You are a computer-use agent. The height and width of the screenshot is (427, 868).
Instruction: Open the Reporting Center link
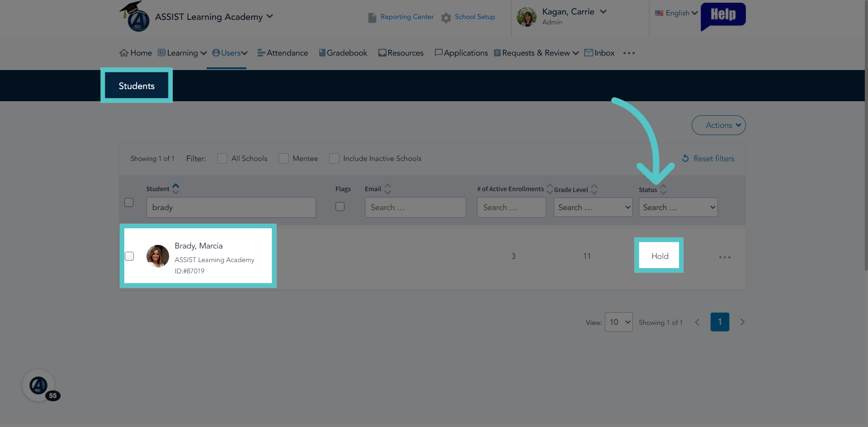click(407, 17)
